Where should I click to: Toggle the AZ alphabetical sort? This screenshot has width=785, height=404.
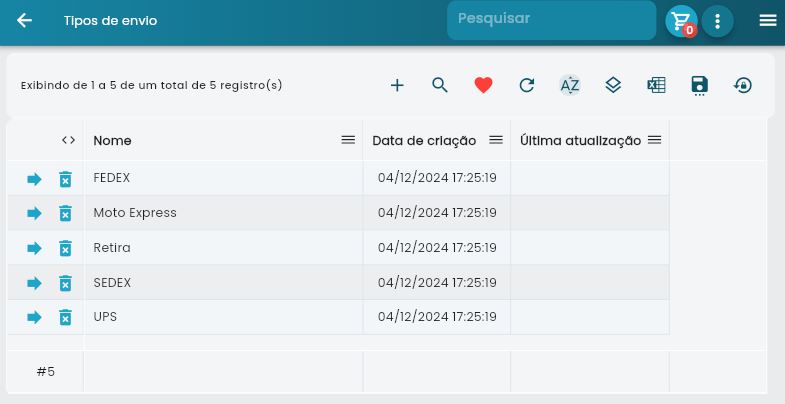pyautogui.click(x=570, y=86)
